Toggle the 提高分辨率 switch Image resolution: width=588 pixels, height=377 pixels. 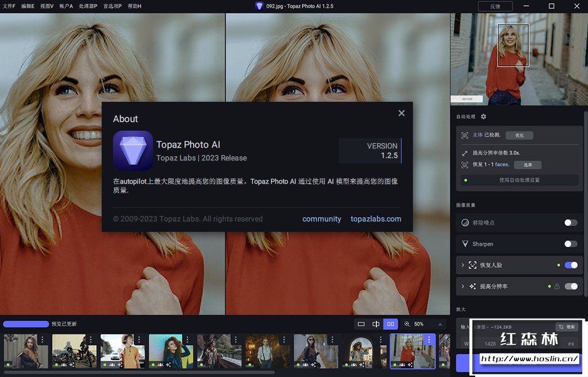coord(571,287)
